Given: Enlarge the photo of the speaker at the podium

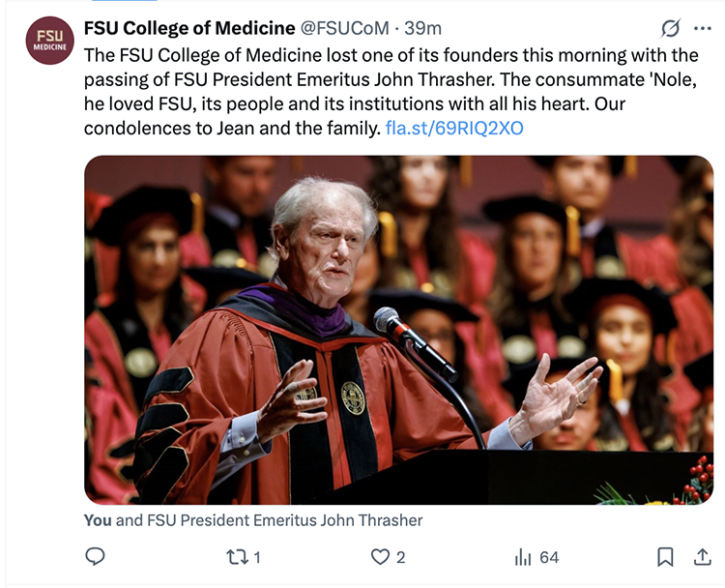Looking at the screenshot, I should click(398, 329).
